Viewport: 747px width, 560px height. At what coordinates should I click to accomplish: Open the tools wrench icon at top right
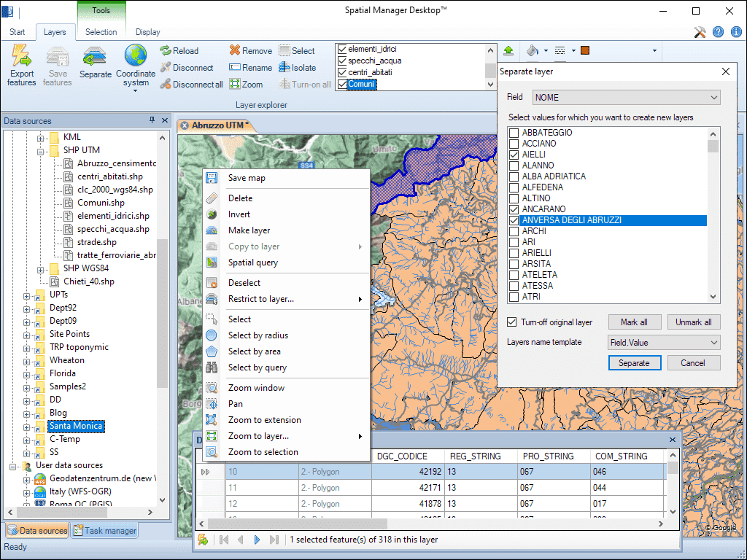(x=700, y=32)
